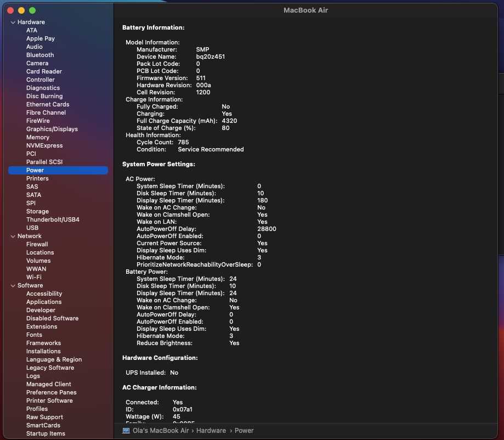Viewport: 504px width, 440px height.
Task: Open the Extensions entry
Action: pos(42,326)
